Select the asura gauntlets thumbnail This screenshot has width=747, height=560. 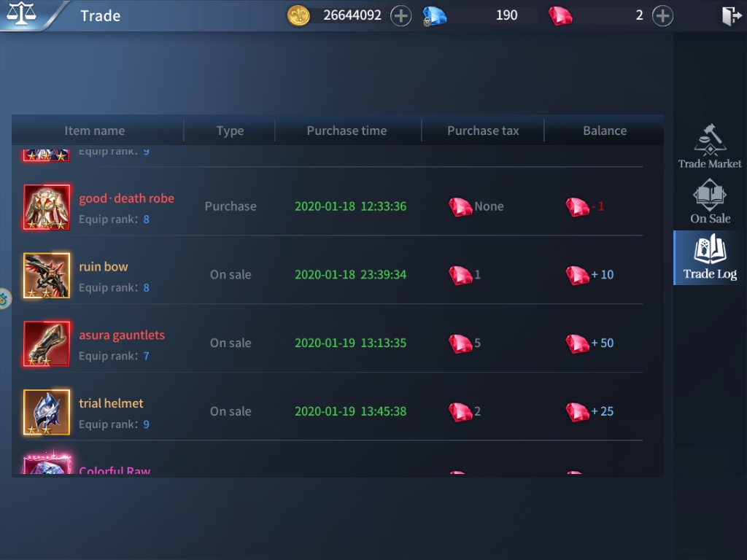(x=46, y=343)
